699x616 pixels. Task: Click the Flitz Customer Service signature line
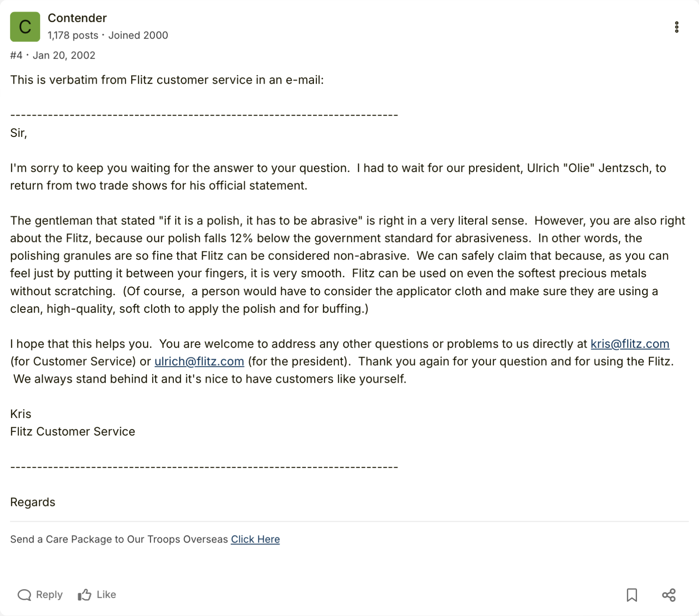coord(72,431)
